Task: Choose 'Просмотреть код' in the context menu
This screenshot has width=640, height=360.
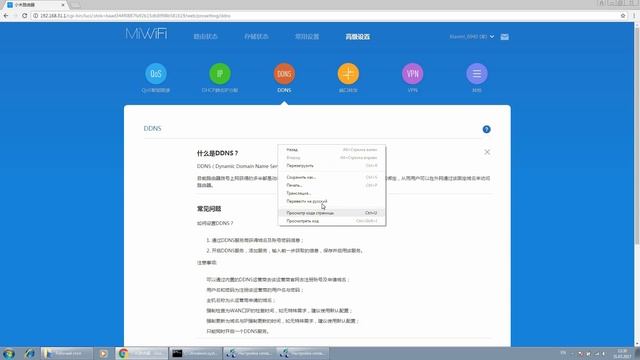Action: coord(332,221)
